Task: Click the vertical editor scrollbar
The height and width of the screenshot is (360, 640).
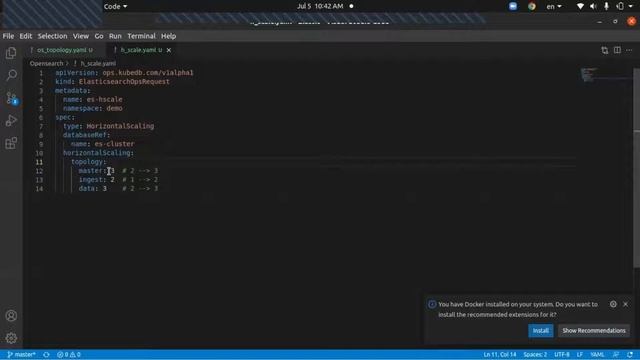Action: point(636,167)
